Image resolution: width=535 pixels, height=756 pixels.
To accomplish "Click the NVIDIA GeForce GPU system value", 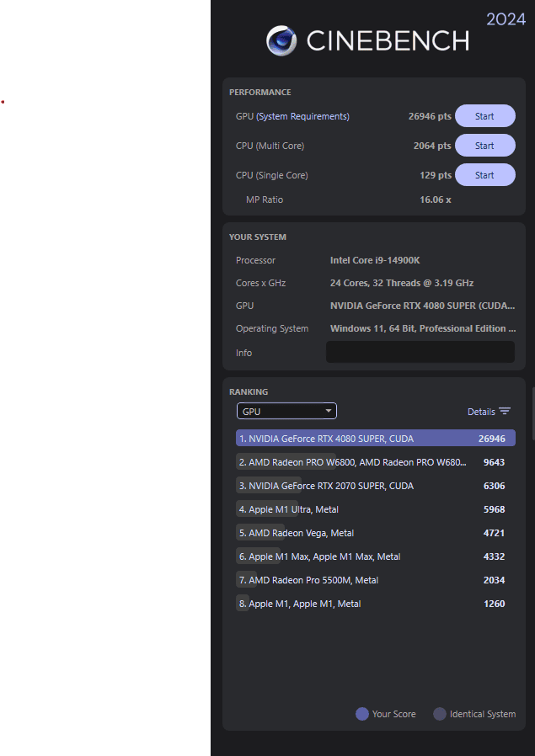I will coord(423,306).
